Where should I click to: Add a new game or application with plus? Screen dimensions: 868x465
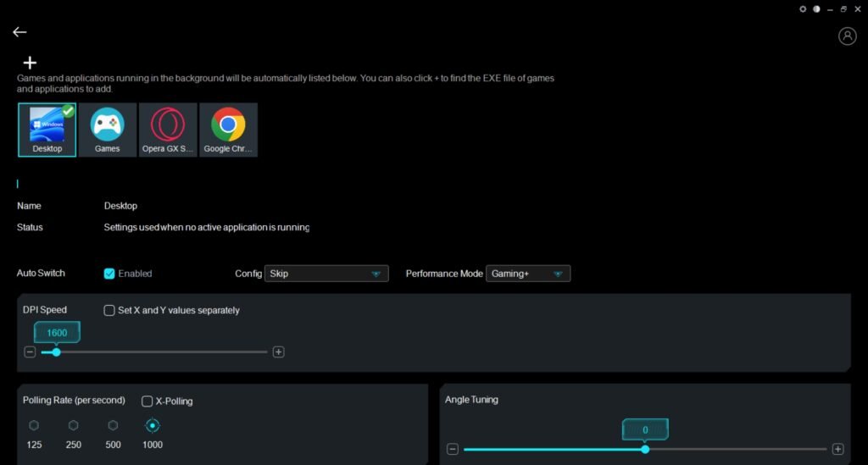pos(30,63)
